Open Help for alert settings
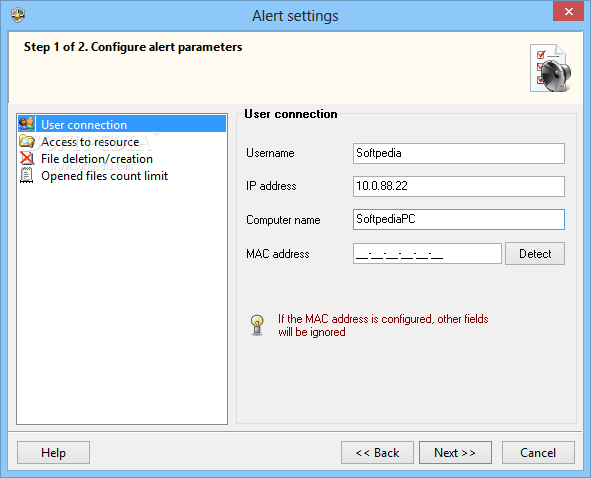 [x=53, y=452]
